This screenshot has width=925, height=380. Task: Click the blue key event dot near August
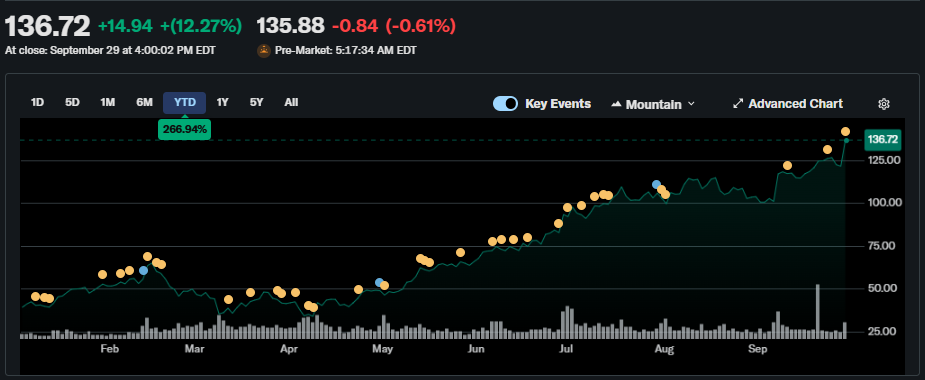[x=656, y=185]
